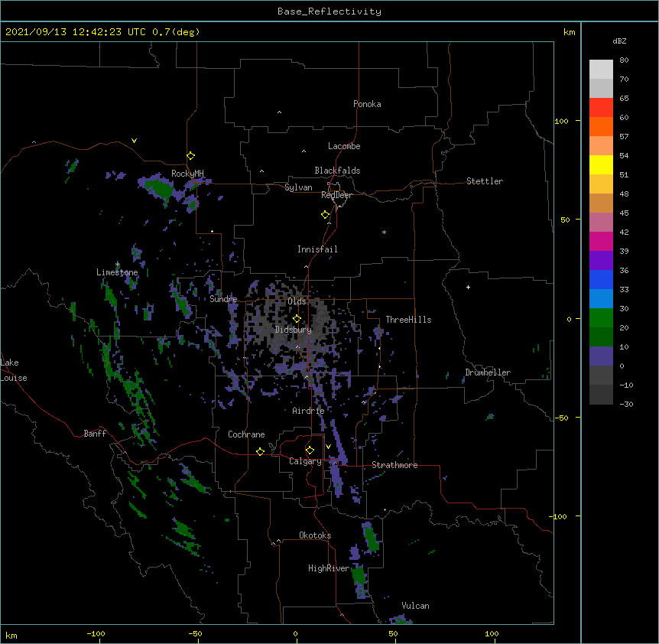Image resolution: width=659 pixels, height=644 pixels.
Task: Click the white asterisk marker above Limestone
Action: [x=117, y=264]
